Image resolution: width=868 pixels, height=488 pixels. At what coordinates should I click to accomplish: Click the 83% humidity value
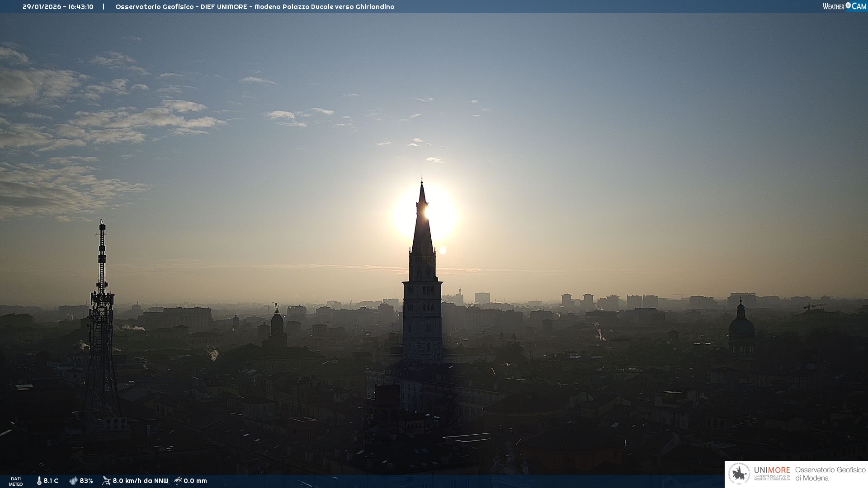pyautogui.click(x=86, y=481)
